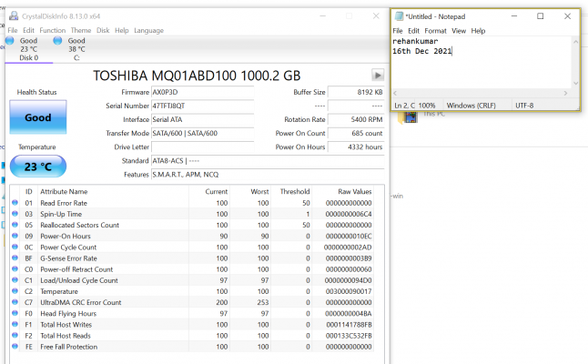Click the Serial Number field

(x=202, y=106)
